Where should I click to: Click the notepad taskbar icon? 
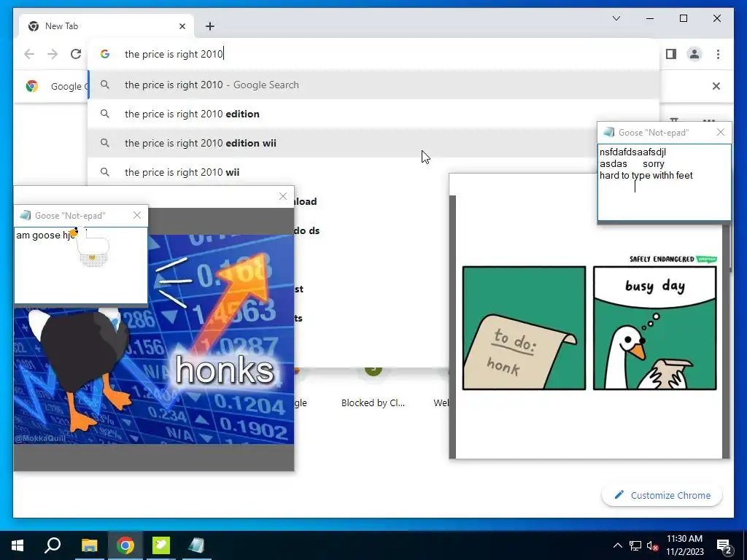coord(196,545)
